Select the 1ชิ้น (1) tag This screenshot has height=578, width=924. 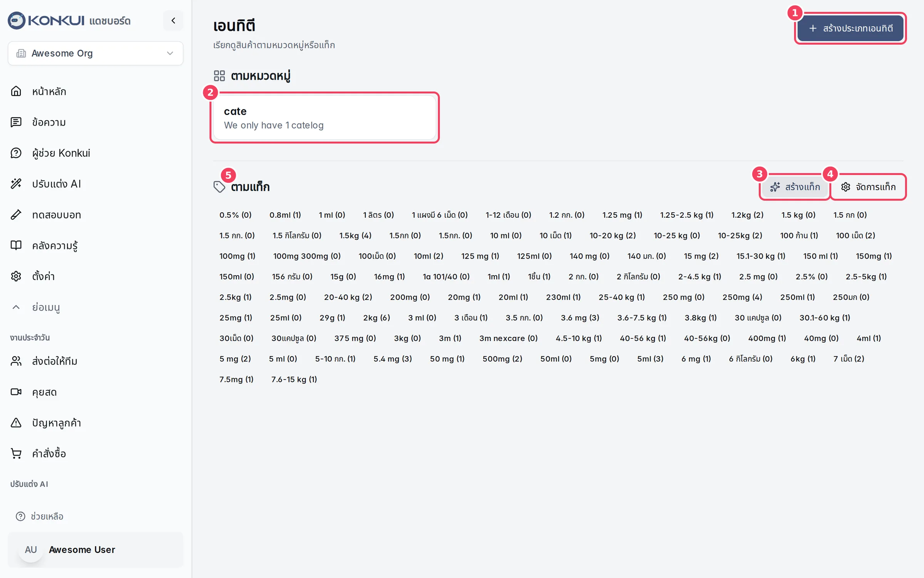point(539,277)
